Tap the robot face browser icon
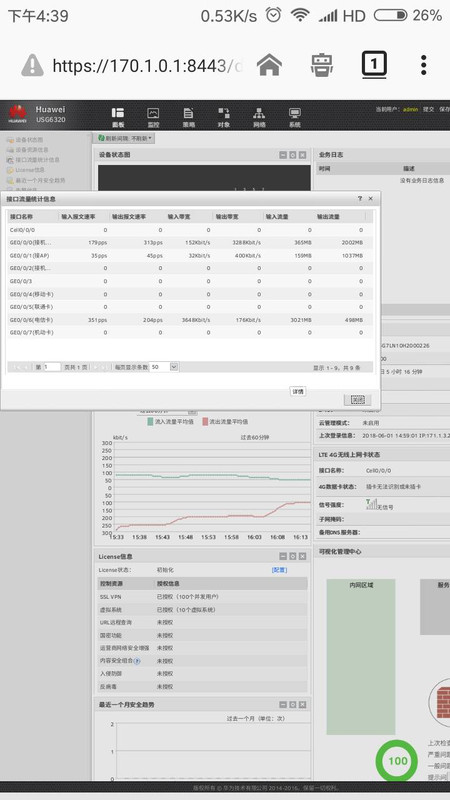Screen dimensions: 450x800 [322, 65]
